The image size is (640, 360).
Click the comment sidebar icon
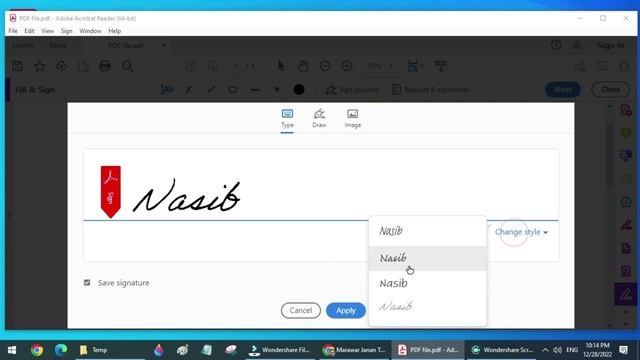point(626,133)
